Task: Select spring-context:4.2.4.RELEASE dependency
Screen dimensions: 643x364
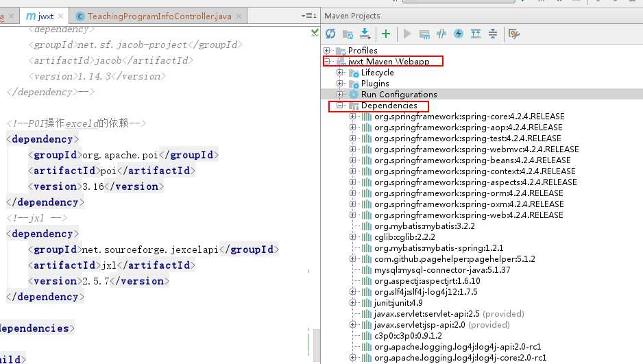Action: (475, 171)
